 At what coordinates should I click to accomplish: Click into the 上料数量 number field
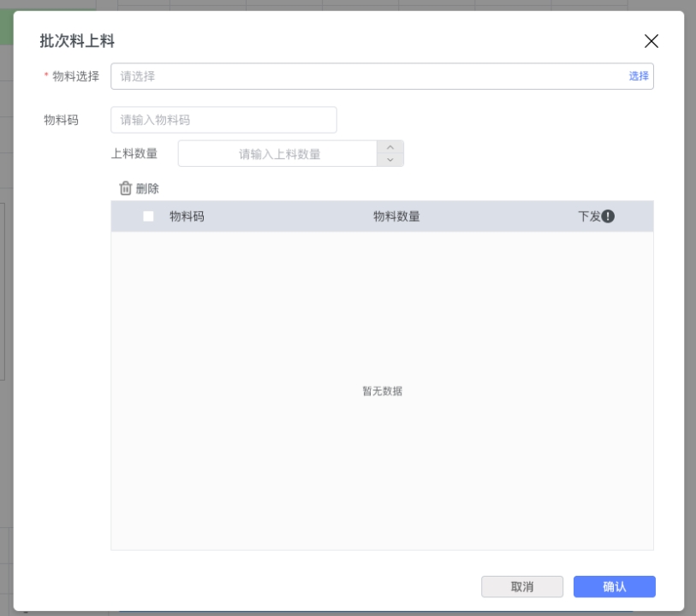point(278,154)
